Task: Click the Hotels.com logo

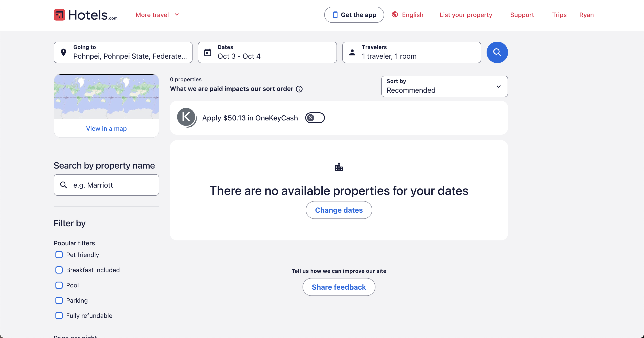Action: (85, 15)
